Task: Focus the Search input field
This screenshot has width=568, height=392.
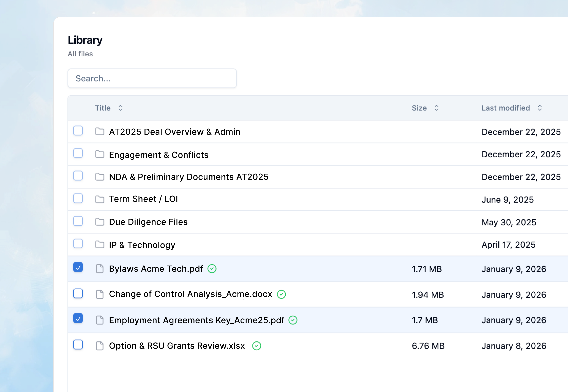Action: 152,78
